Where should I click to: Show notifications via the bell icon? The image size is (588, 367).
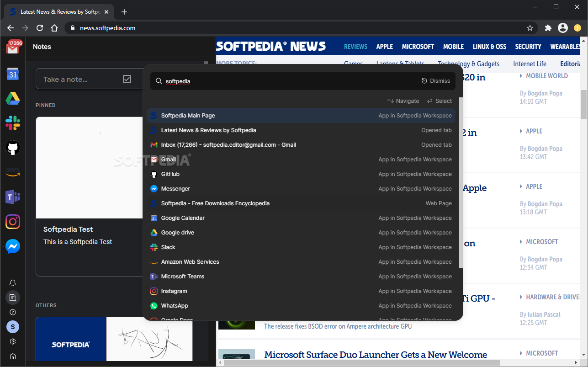pyautogui.click(x=13, y=283)
